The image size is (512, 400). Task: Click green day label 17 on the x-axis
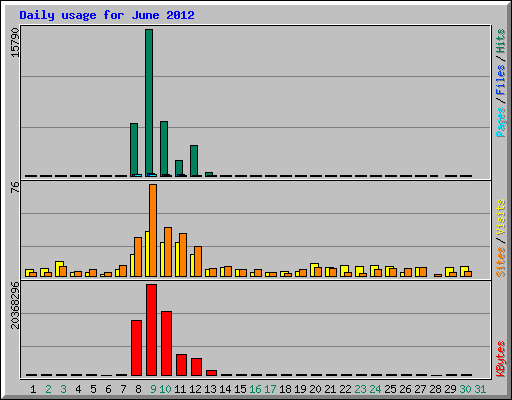click(270, 389)
